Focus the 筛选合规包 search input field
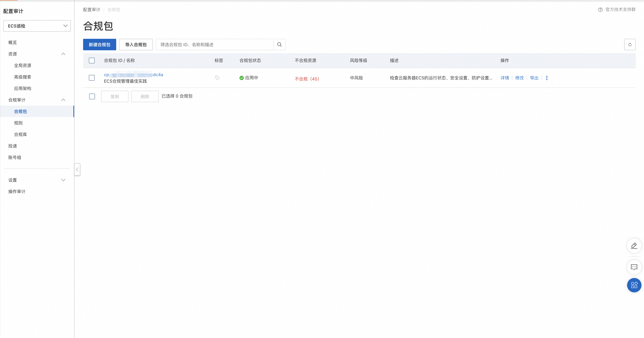The image size is (644, 338). [214, 45]
